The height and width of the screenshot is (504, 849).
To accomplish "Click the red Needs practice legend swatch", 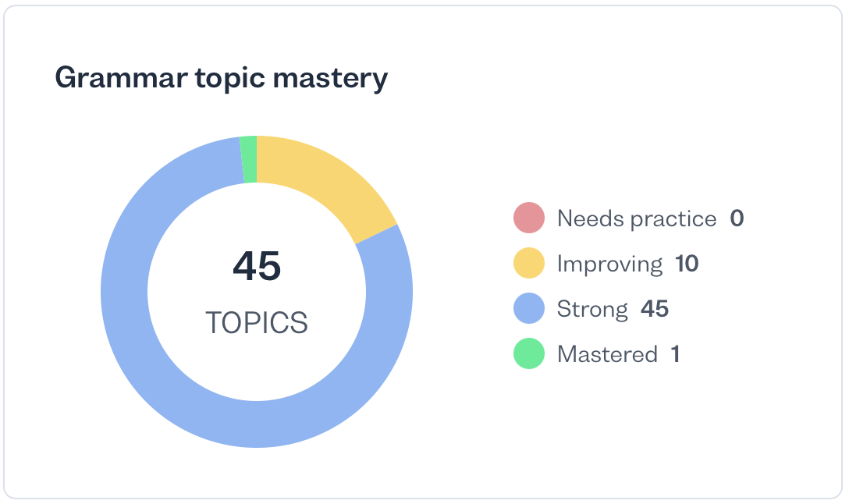I will coord(528,218).
